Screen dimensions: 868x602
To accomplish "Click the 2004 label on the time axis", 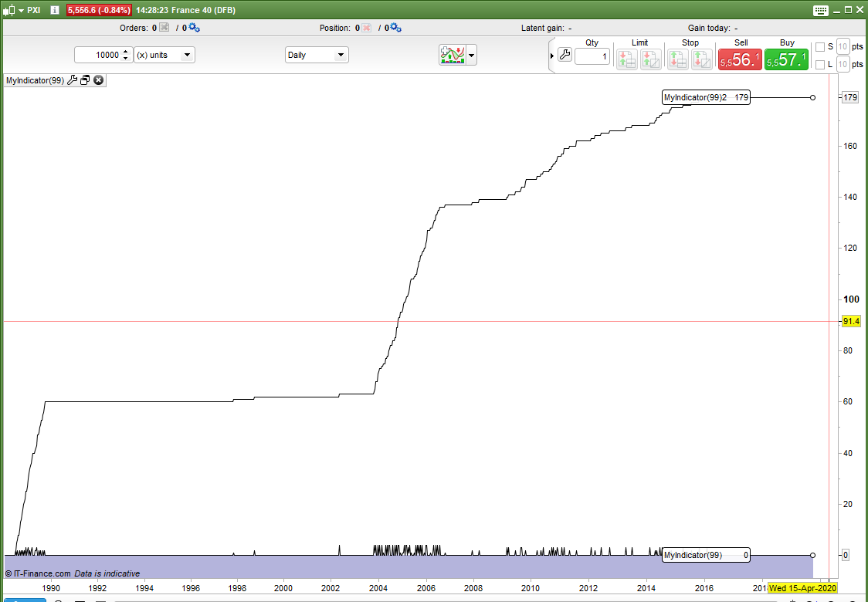I will click(x=378, y=587).
